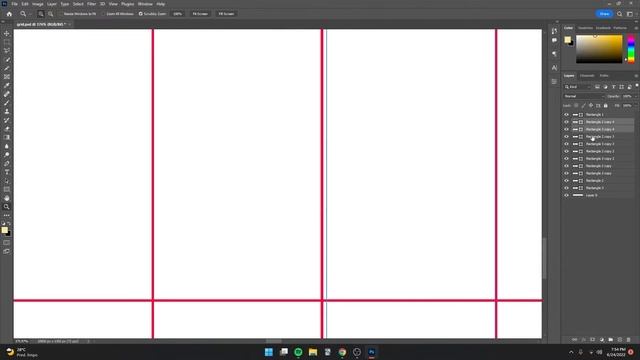Image resolution: width=640 pixels, height=360 pixels.
Task: Select the Clone Stamp tool
Action: coord(7,111)
